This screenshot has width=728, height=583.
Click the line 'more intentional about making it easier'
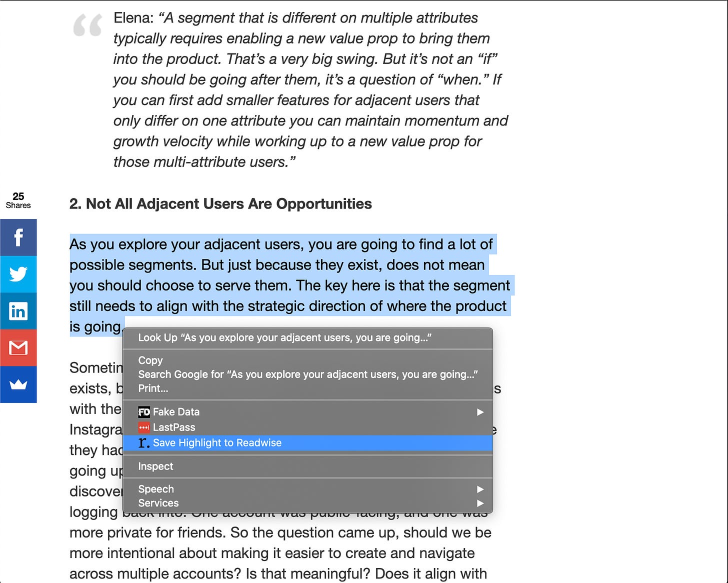(x=272, y=553)
